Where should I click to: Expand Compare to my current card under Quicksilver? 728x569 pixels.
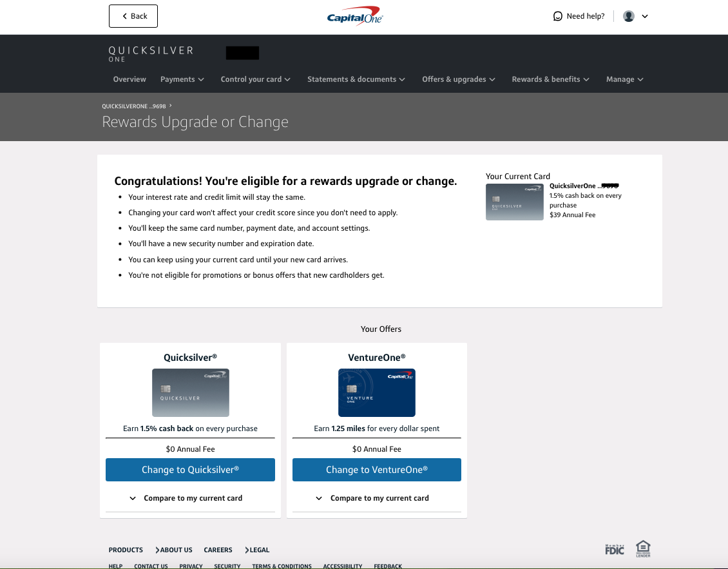(x=190, y=497)
